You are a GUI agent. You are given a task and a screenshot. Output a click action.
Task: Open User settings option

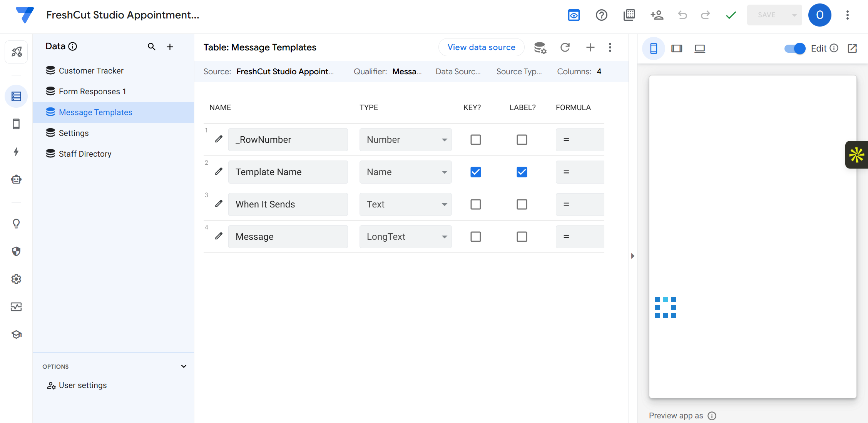(x=77, y=385)
